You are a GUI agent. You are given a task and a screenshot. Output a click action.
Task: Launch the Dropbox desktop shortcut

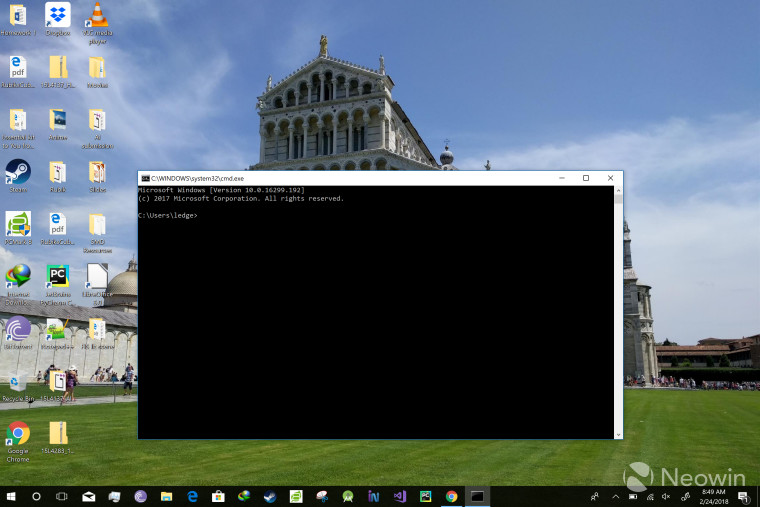(58, 19)
